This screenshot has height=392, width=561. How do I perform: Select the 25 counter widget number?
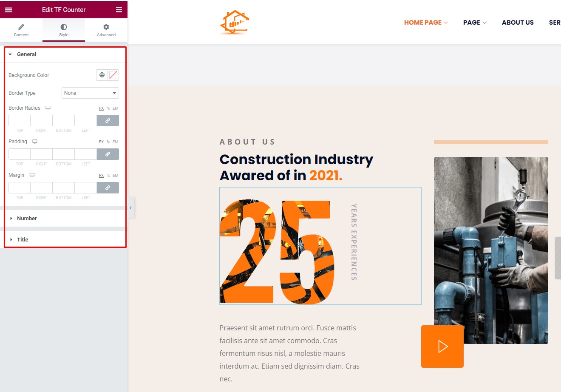[x=277, y=252]
